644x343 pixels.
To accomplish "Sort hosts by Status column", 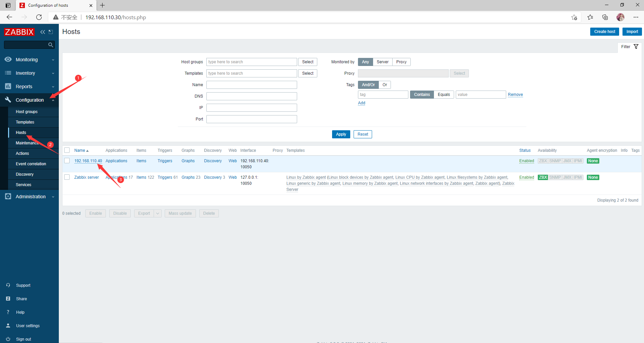I will pyautogui.click(x=525, y=150).
